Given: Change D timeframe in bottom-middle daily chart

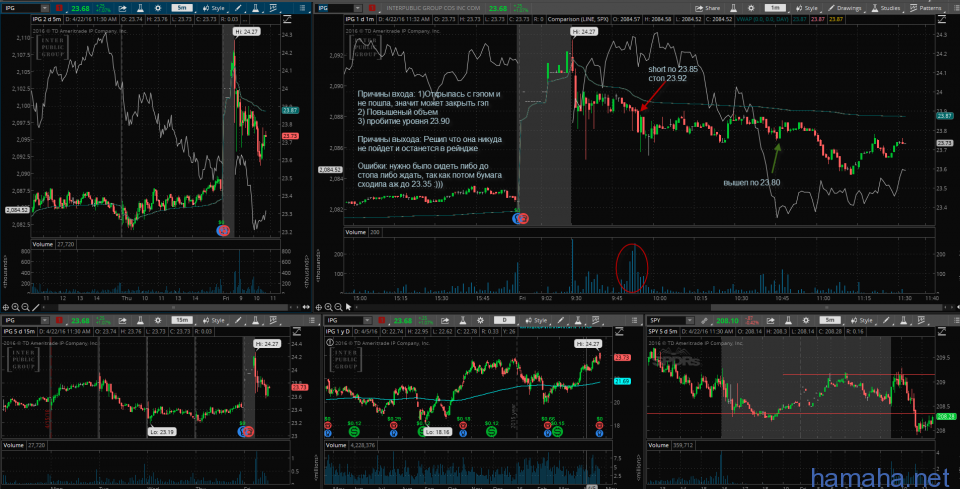Looking at the screenshot, I should click(x=504, y=320).
